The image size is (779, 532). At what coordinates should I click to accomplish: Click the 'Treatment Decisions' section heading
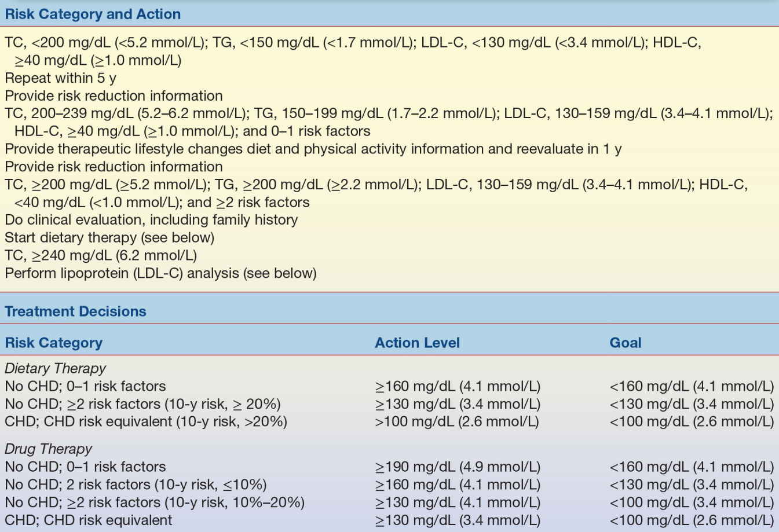point(75,311)
